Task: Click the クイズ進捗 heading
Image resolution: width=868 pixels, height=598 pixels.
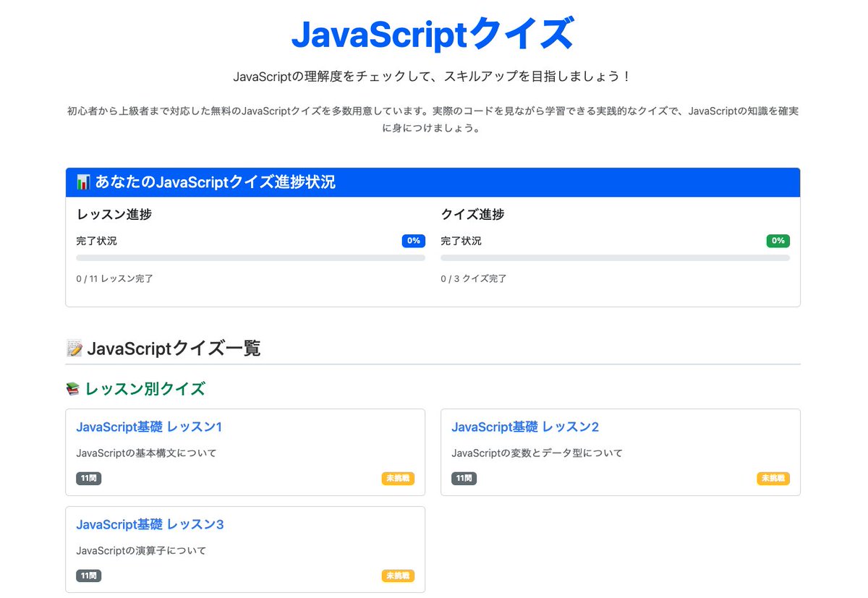Action: click(472, 215)
